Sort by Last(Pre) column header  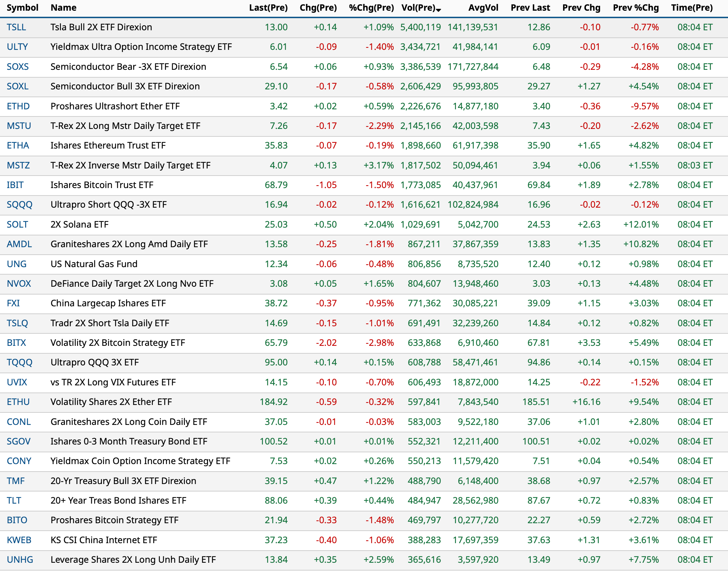point(268,8)
